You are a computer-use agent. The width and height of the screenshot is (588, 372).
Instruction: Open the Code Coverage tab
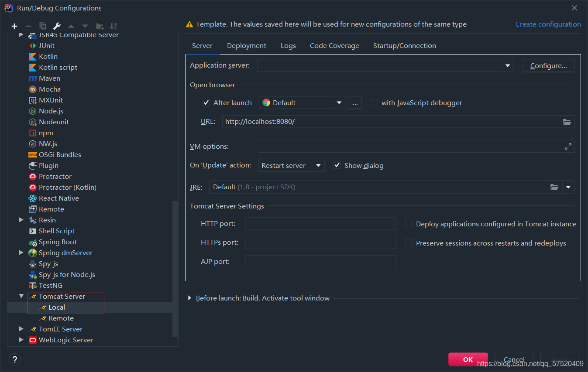click(334, 46)
